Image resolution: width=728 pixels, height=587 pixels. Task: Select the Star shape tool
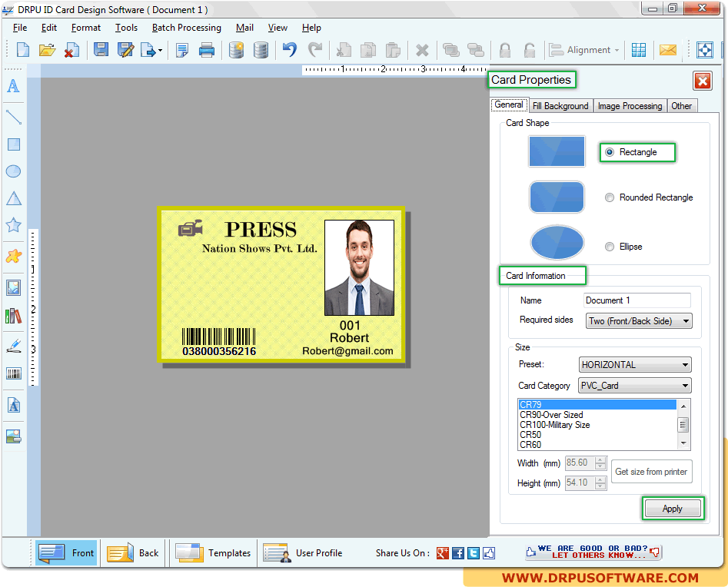[13, 225]
